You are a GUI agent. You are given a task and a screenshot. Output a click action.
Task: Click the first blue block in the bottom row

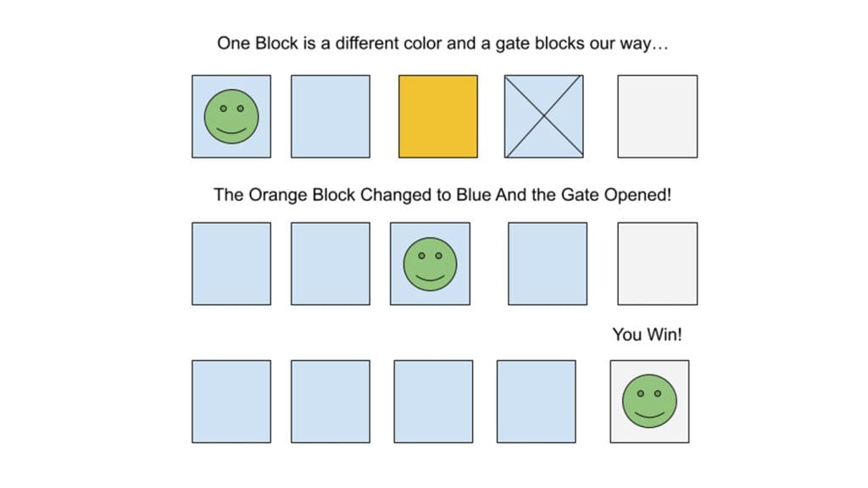(231, 402)
